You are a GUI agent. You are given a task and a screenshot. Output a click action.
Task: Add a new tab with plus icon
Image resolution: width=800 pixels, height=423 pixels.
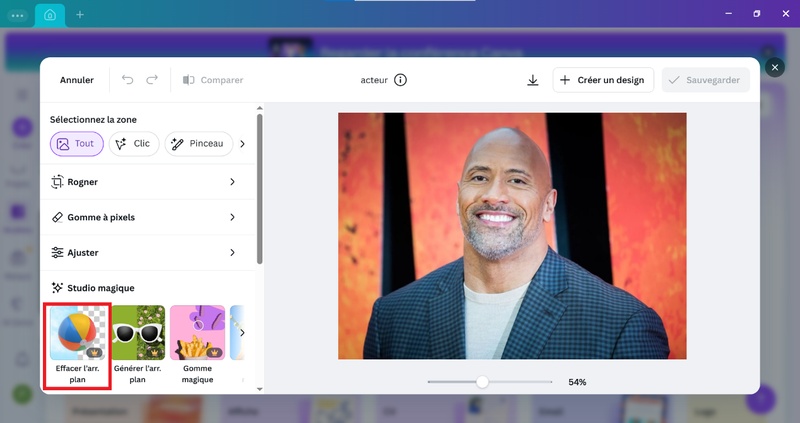coord(80,15)
